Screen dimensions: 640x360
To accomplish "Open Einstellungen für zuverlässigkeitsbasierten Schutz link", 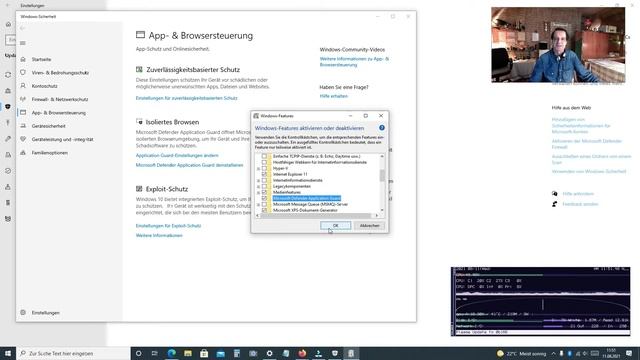I will [187, 98].
